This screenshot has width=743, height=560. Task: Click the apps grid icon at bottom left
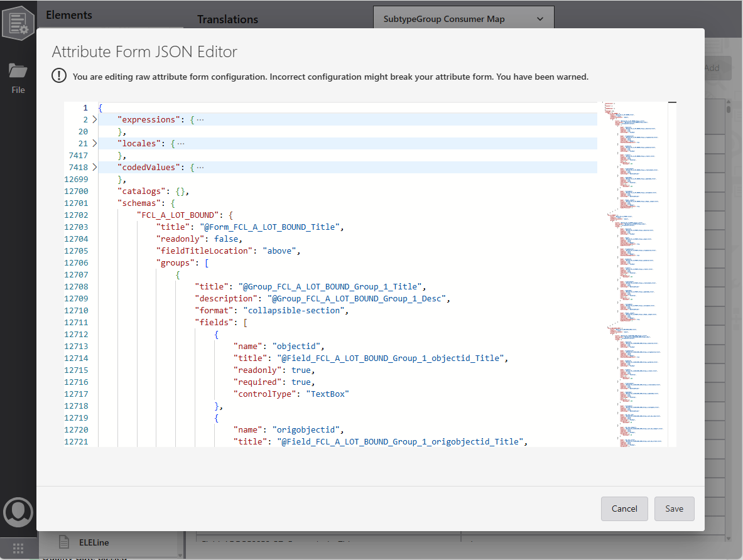click(x=18, y=547)
